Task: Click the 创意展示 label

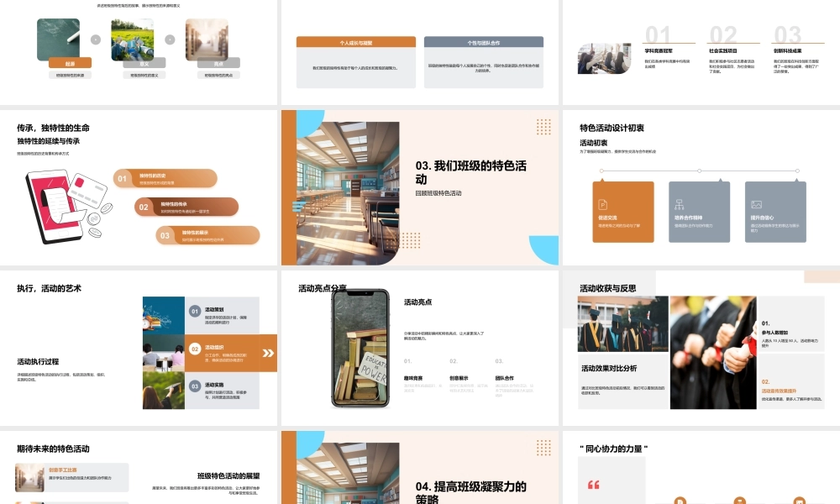Action: pos(459,378)
